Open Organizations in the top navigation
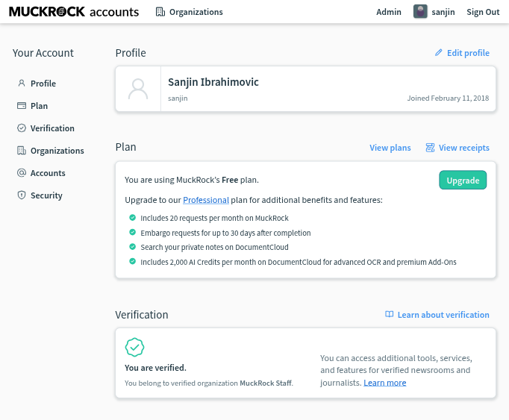This screenshot has width=509, height=420. coord(190,12)
